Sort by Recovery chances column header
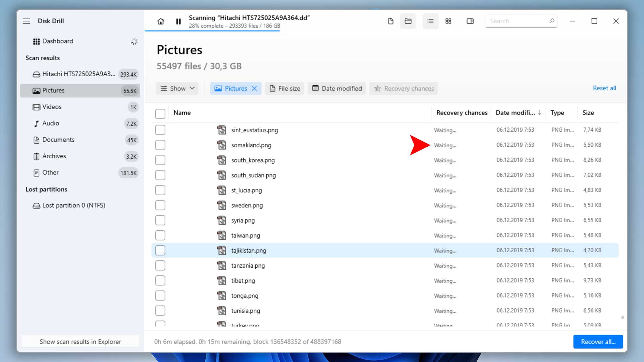This screenshot has height=362, width=644. coord(462,113)
